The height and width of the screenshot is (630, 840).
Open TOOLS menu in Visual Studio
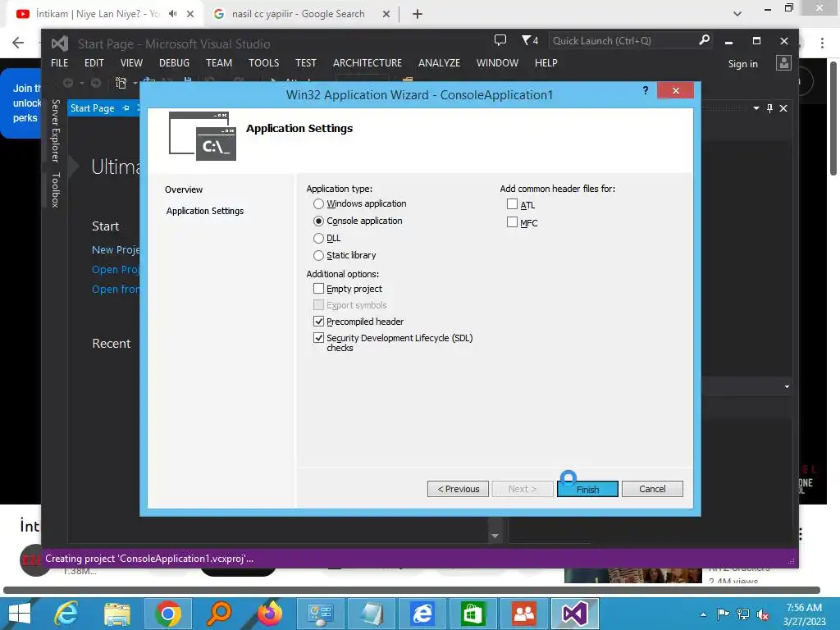263,63
